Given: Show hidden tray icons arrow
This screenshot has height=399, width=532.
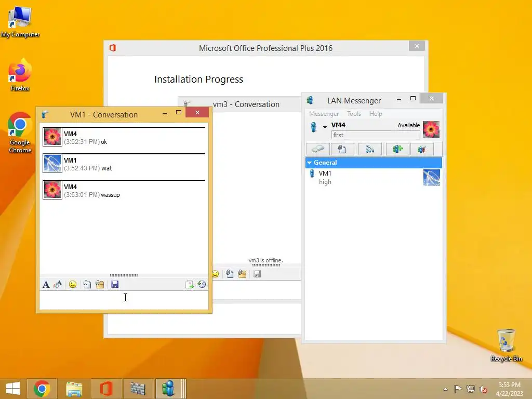Looking at the screenshot, I should pos(445,389).
